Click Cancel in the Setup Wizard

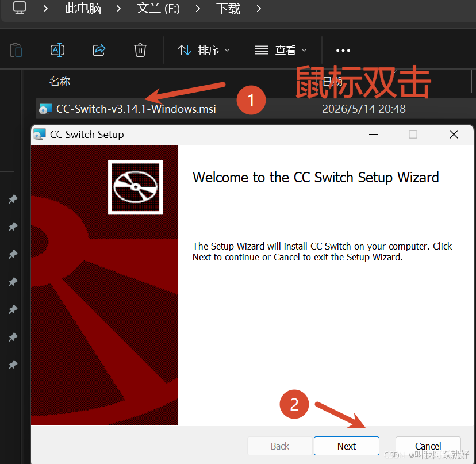coord(428,446)
